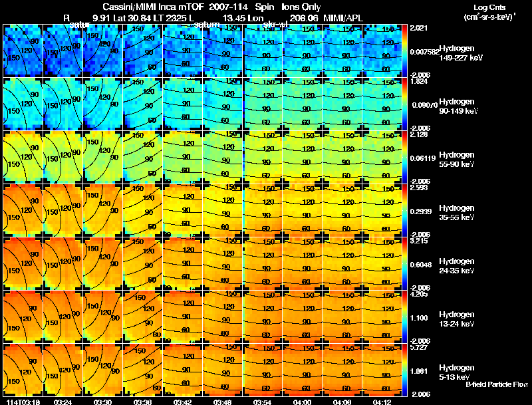Screen dimensions: 532x405
Task: Open the 149-227 keV panel at 03:48
Action: pos(223,51)
